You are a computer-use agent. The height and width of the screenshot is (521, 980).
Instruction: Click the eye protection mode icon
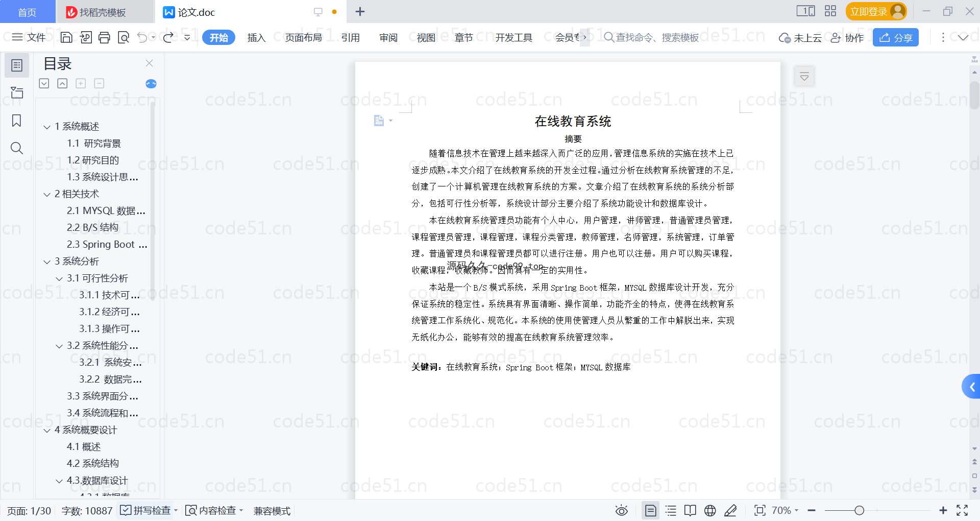point(621,510)
